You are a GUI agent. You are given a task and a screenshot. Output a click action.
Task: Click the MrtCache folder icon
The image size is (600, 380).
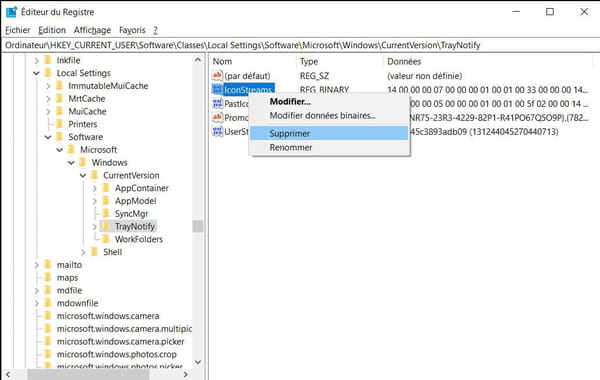tap(59, 99)
